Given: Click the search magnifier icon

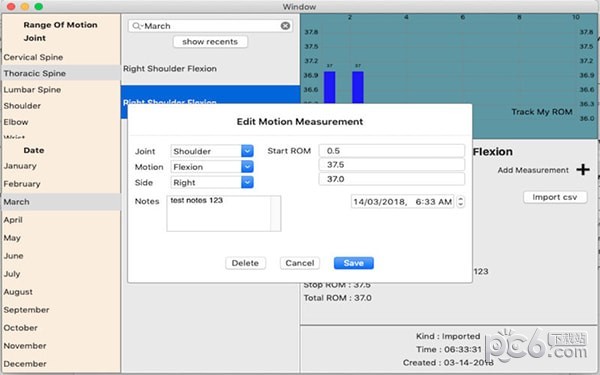Looking at the screenshot, I should point(136,26).
